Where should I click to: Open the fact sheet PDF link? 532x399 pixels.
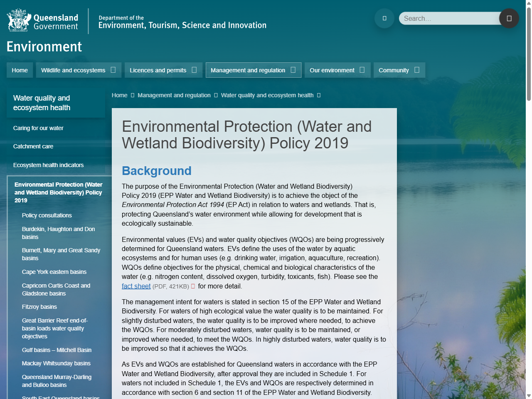136,286
